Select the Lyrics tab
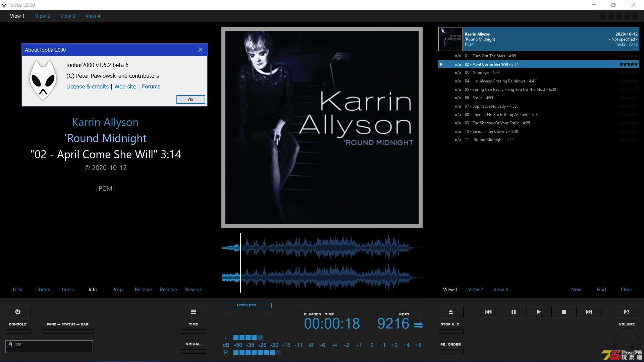644x362 pixels. (68, 289)
